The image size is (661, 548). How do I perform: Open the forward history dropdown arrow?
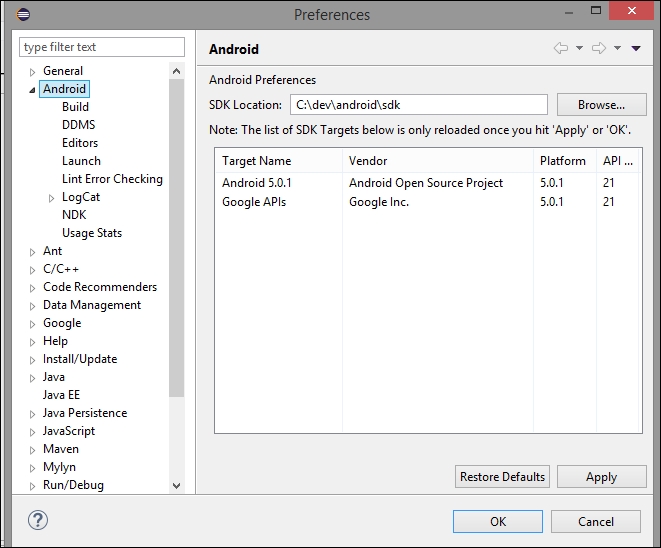click(x=617, y=48)
